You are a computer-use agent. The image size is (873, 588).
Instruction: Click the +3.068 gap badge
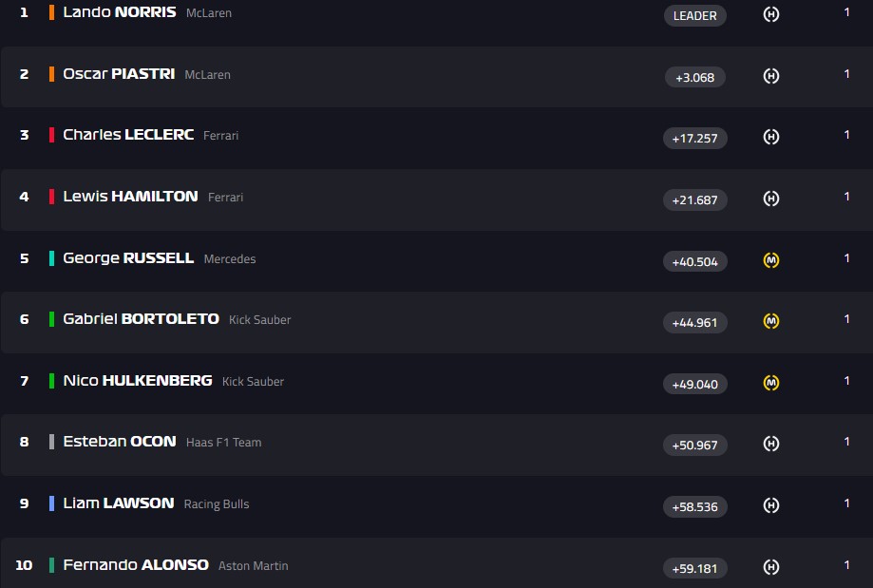[x=694, y=77]
